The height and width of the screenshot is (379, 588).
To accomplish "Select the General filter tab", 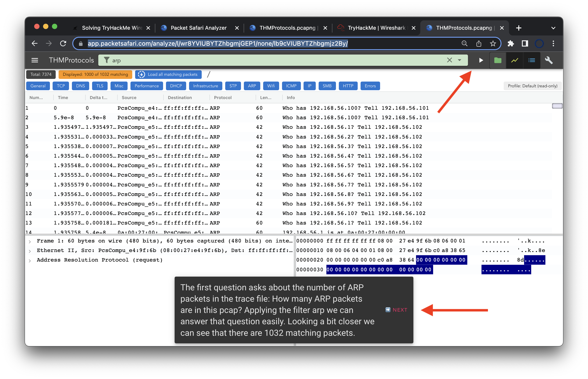I will tap(38, 86).
